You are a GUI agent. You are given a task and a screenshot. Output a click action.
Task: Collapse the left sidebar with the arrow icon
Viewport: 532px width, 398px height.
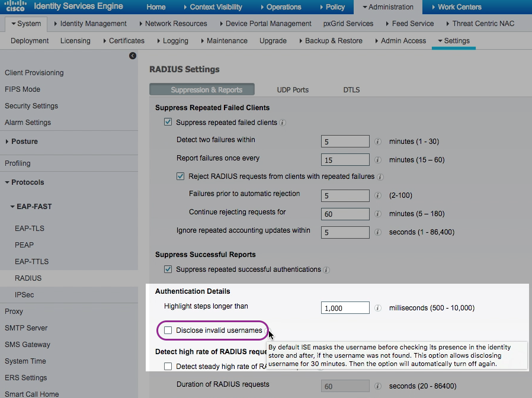tap(133, 56)
